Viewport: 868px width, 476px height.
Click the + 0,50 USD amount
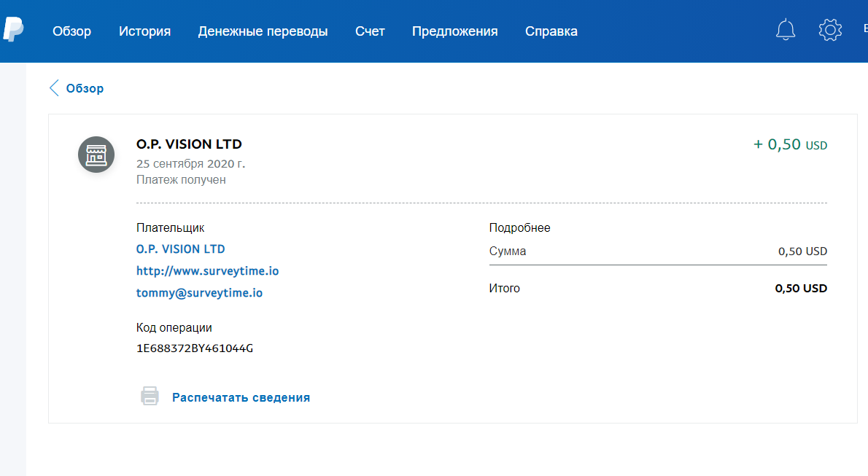tap(790, 144)
